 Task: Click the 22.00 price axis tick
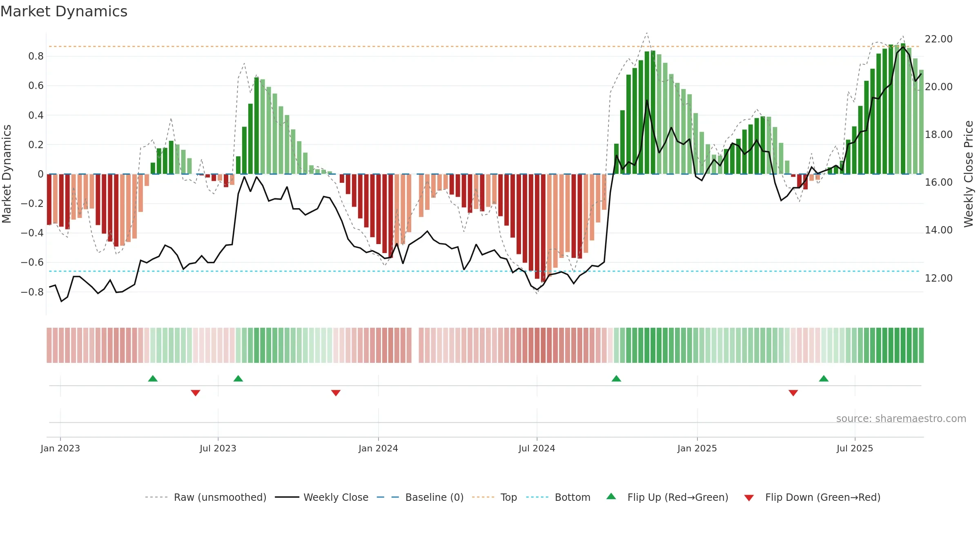pos(938,39)
